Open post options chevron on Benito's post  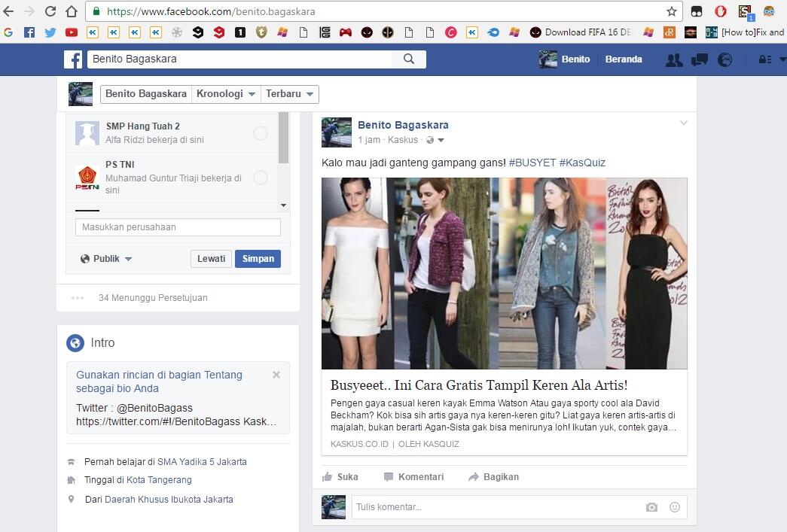[683, 123]
